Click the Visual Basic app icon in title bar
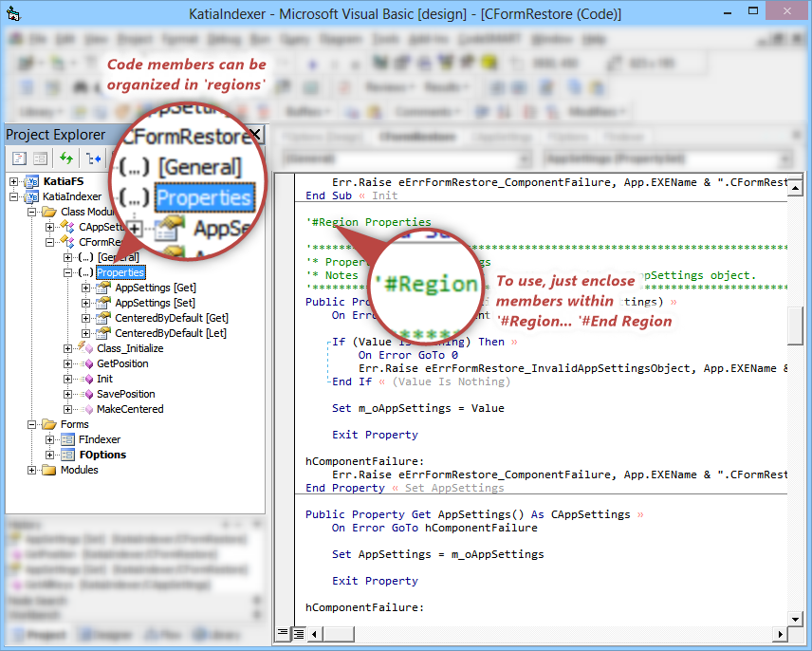812x651 pixels. click(13, 14)
